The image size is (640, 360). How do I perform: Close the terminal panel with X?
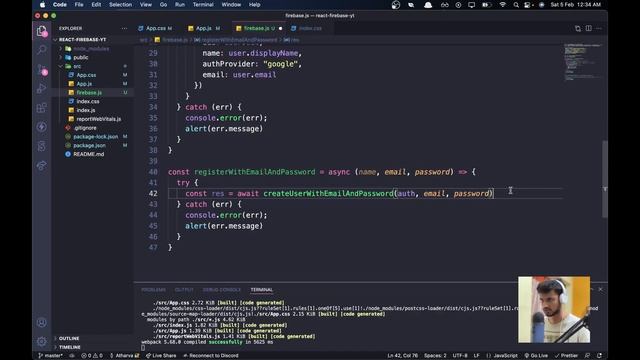click(x=600, y=289)
